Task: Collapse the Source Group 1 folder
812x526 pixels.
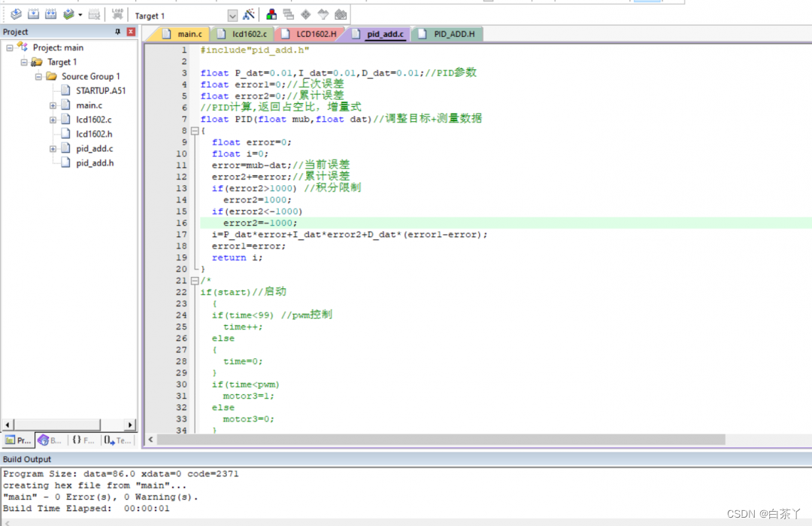Action: [x=38, y=77]
